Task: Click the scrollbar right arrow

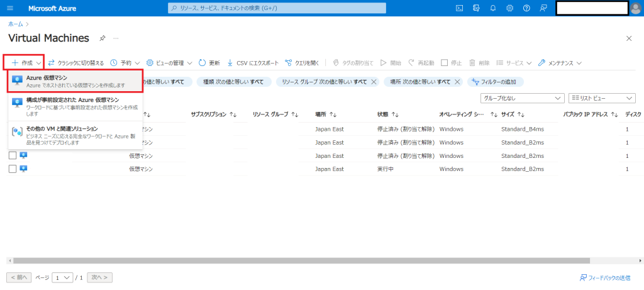Action: tap(641, 260)
